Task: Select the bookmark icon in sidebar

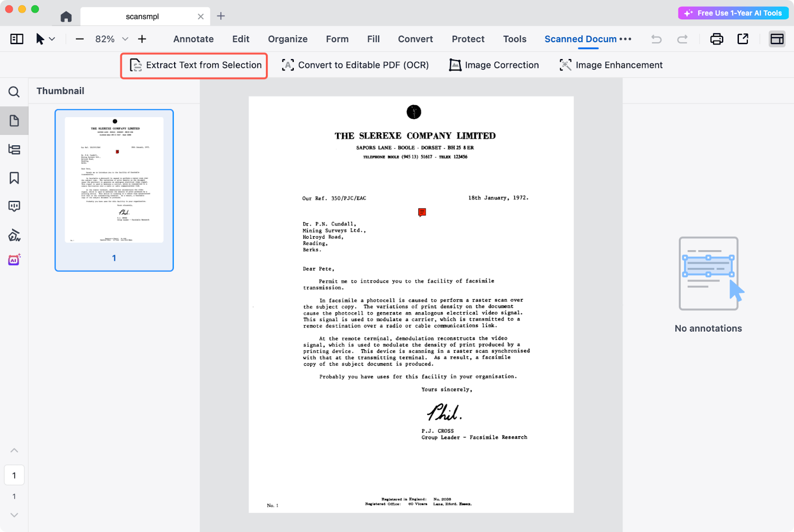Action: (x=14, y=178)
